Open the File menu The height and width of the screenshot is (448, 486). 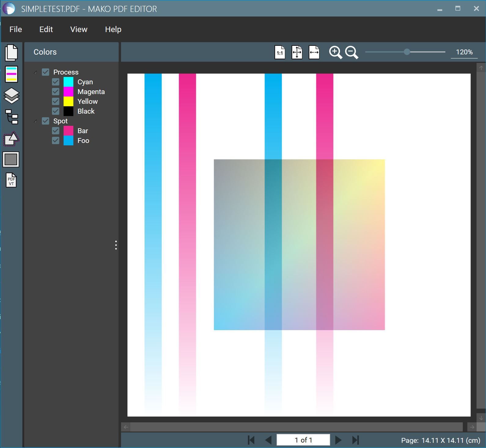coord(16,29)
